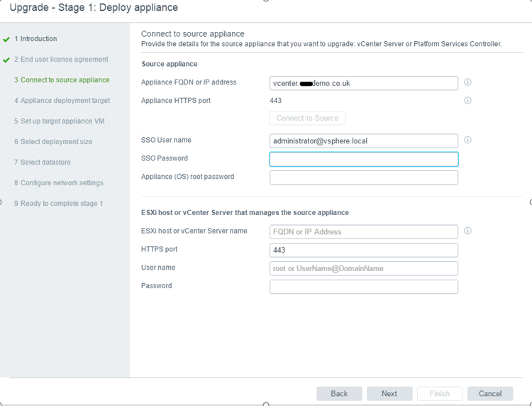532x406 pixels.
Task: Click info icon beside ESXi host name field
Action: [467, 231]
